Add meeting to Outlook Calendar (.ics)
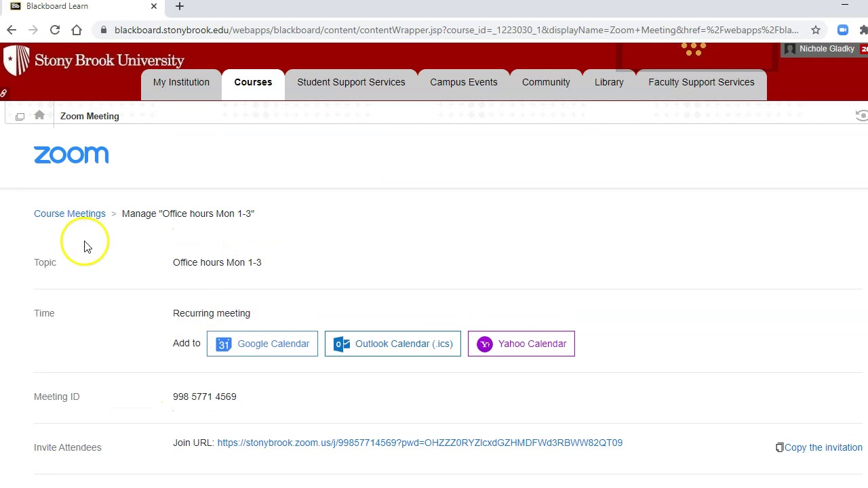Screen dimensions: 868x488 pos(393,344)
